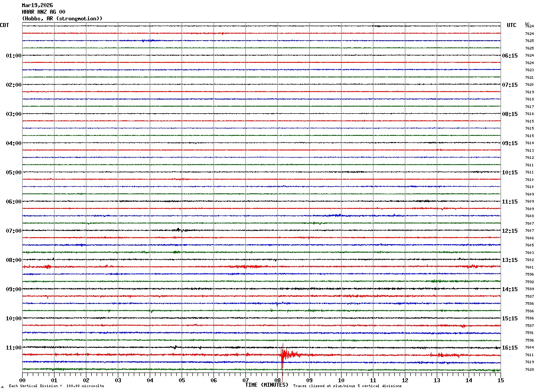Select the 01:00 CDT row label

pyautogui.click(x=13, y=56)
